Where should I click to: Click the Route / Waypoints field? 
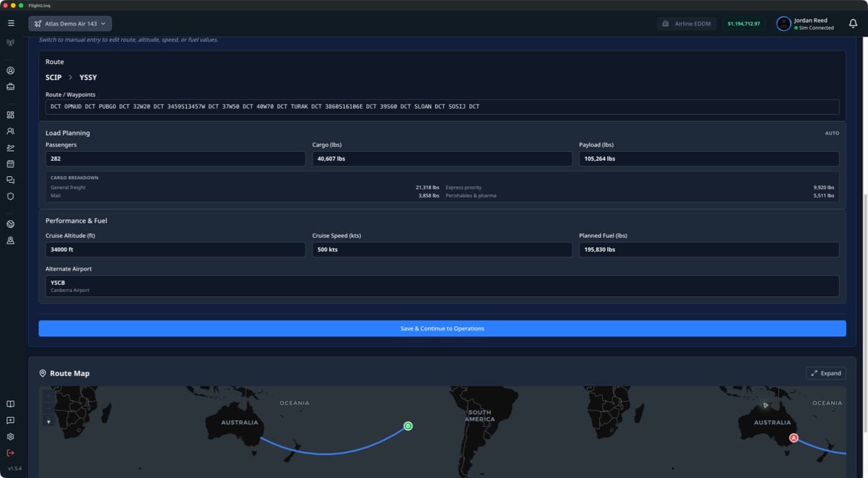tap(442, 106)
